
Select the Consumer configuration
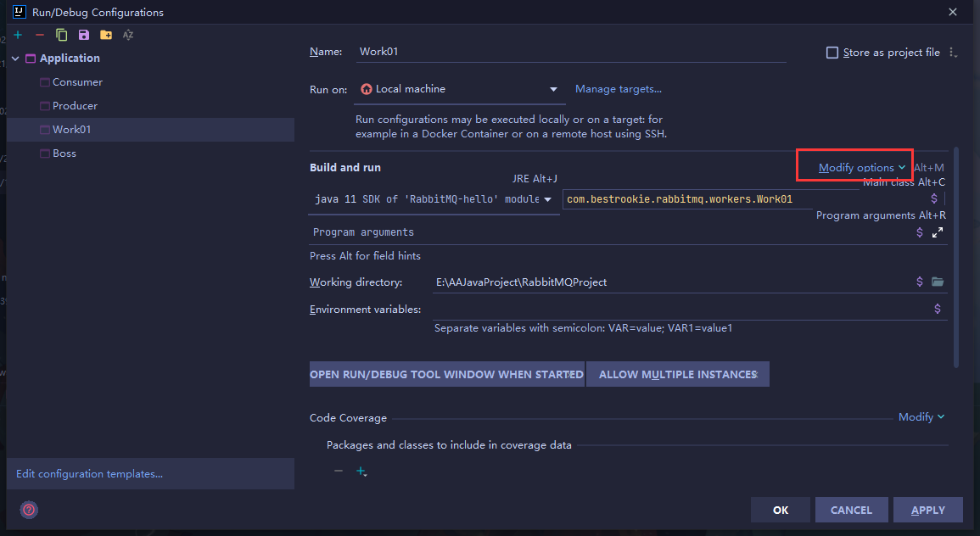click(x=77, y=81)
